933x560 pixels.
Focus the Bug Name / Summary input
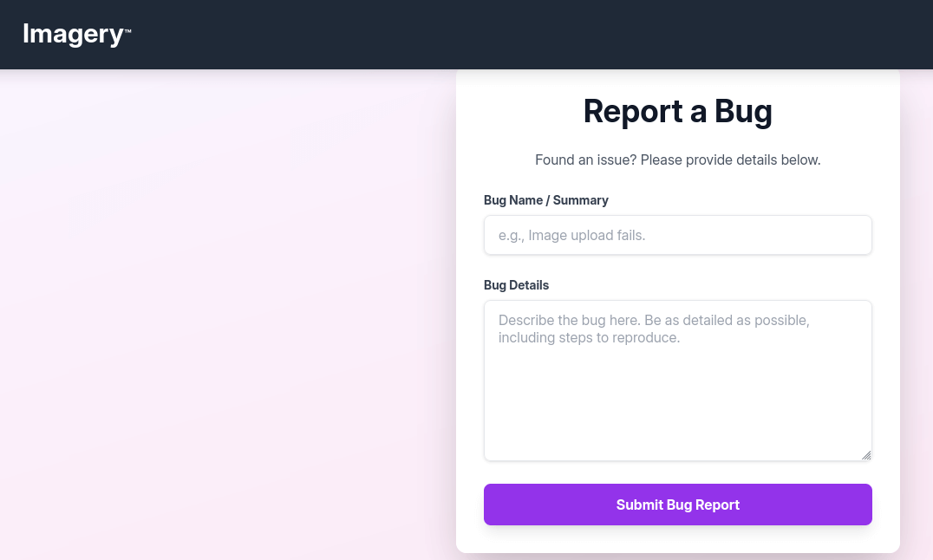(x=677, y=235)
